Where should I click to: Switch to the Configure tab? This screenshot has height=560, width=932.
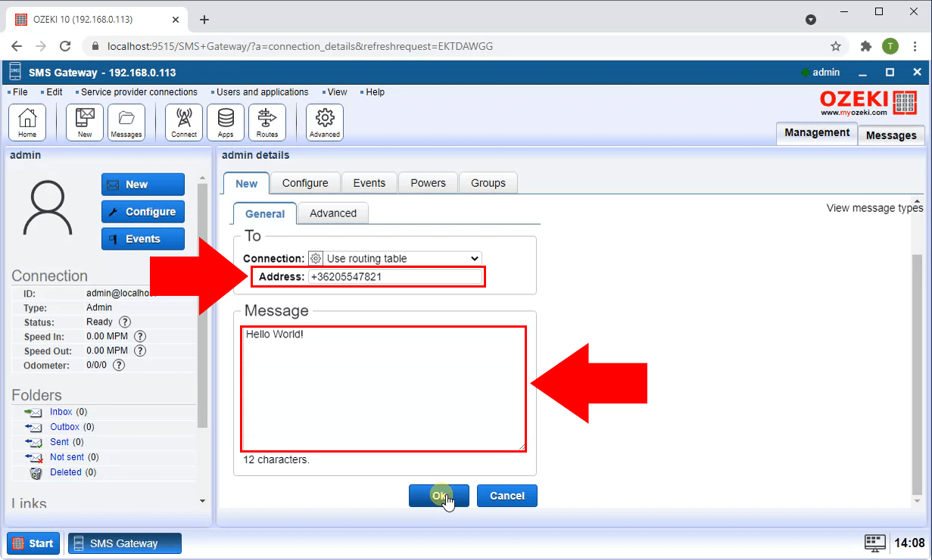click(305, 183)
